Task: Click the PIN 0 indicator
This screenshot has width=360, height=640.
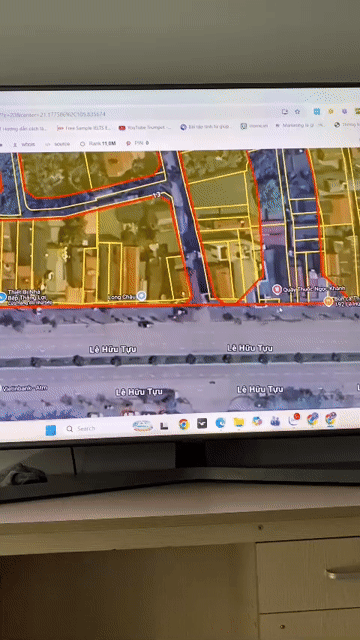Action: 138,143
